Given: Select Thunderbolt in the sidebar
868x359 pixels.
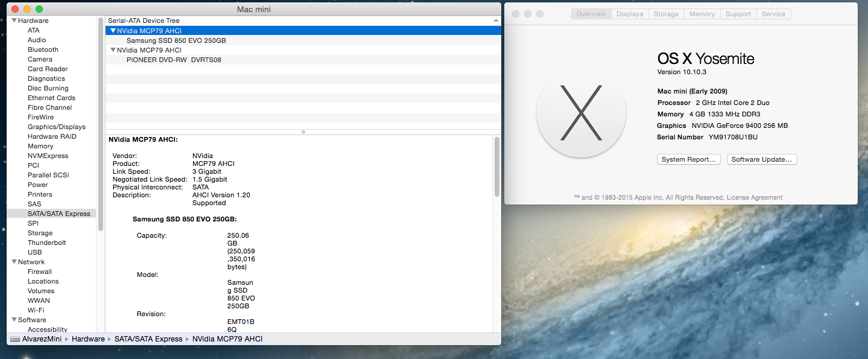Looking at the screenshot, I should click(47, 243).
